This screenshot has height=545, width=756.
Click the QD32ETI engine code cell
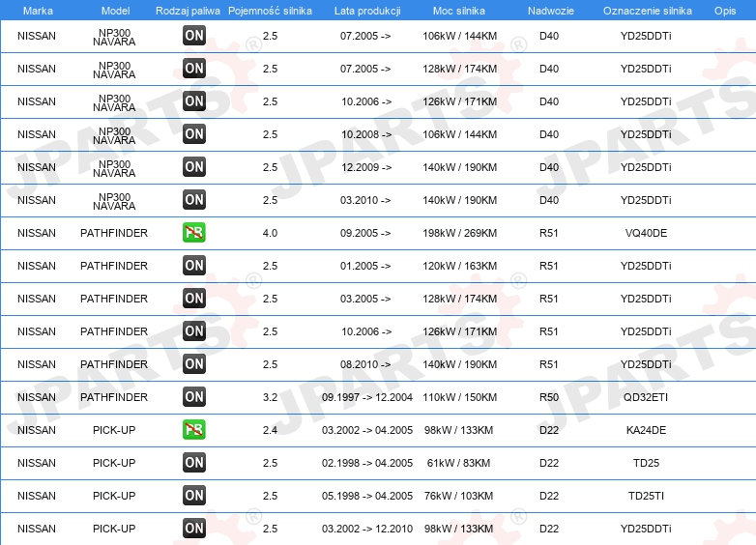[646, 397]
